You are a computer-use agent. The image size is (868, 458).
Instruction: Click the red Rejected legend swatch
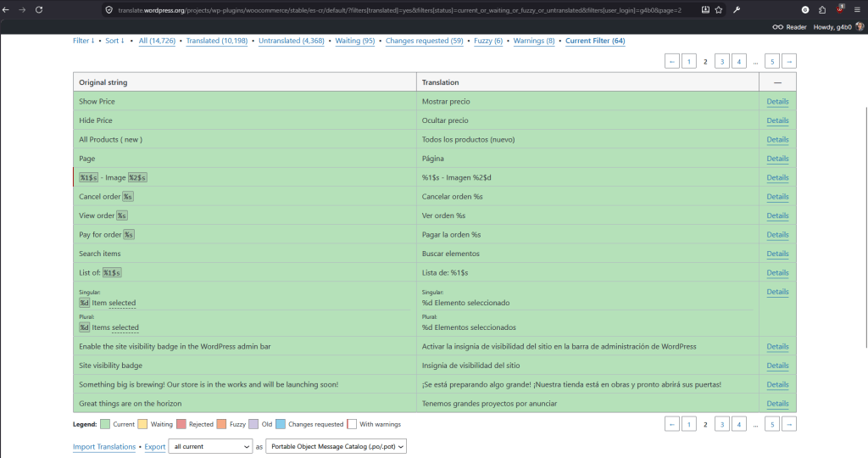(181, 424)
